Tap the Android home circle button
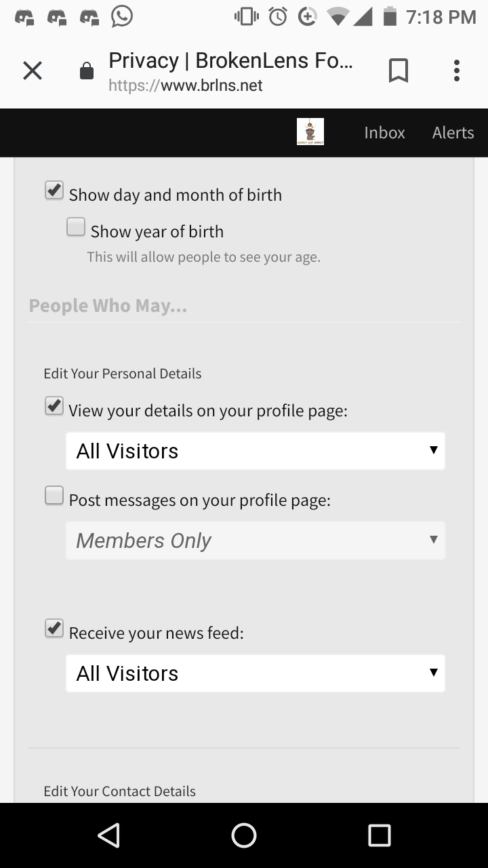Viewport: 488px width, 868px height. (x=244, y=835)
